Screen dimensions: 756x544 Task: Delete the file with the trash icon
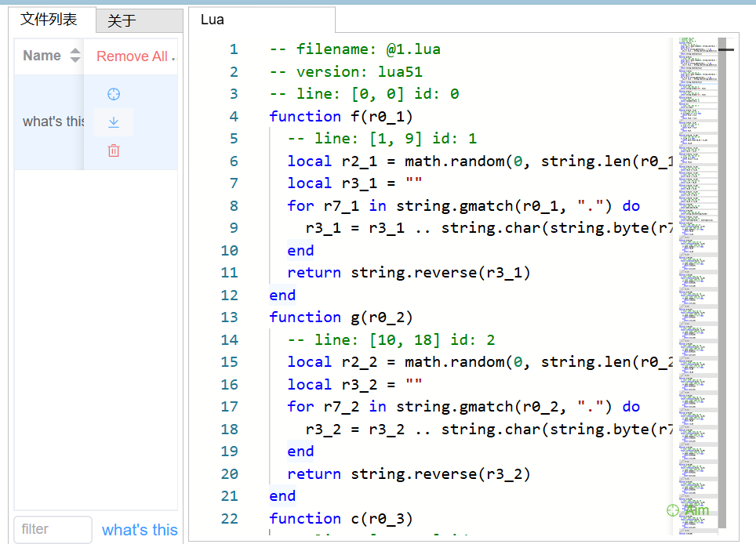point(113,151)
